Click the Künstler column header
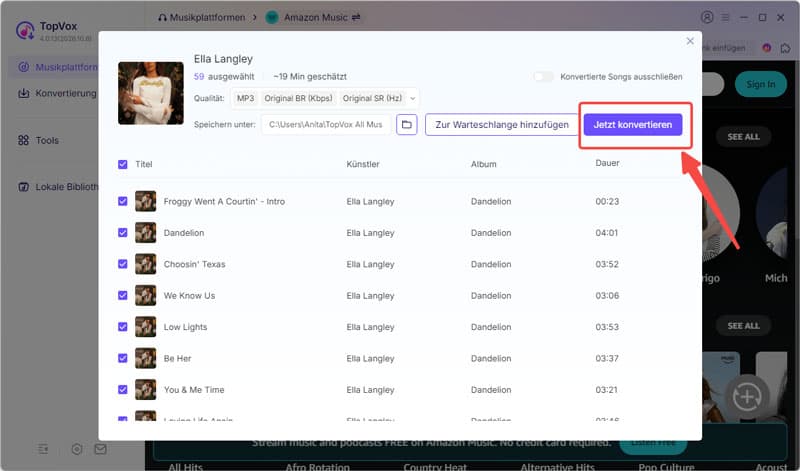Screen dimensions: 800x471 [363, 164]
